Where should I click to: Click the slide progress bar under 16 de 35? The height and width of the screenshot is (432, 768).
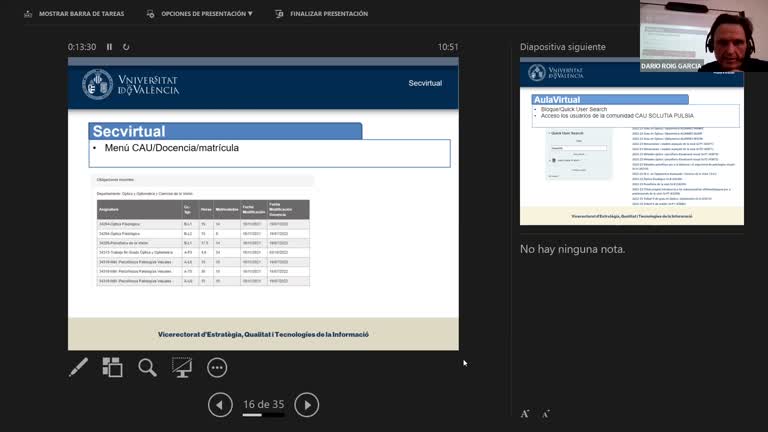[x=263, y=415]
